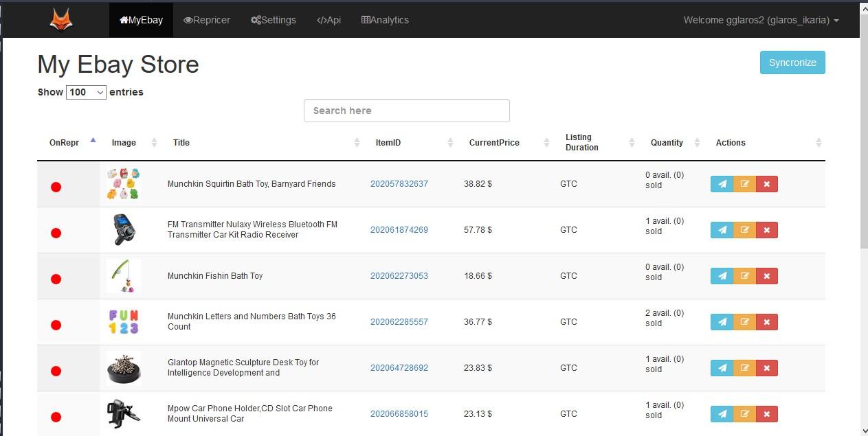Click the fox logo icon
The width and height of the screenshot is (868, 436).
(61, 19)
